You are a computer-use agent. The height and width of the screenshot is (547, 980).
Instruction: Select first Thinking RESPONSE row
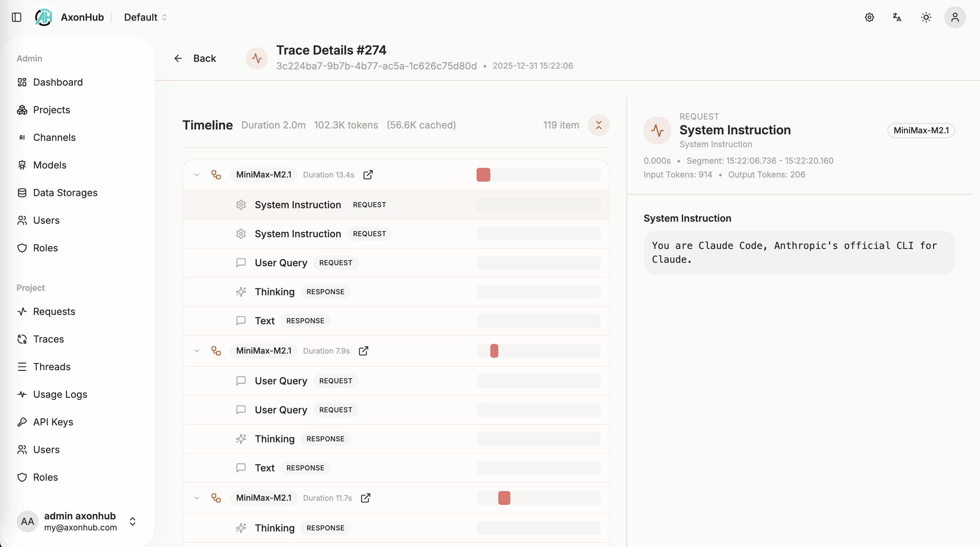274,292
